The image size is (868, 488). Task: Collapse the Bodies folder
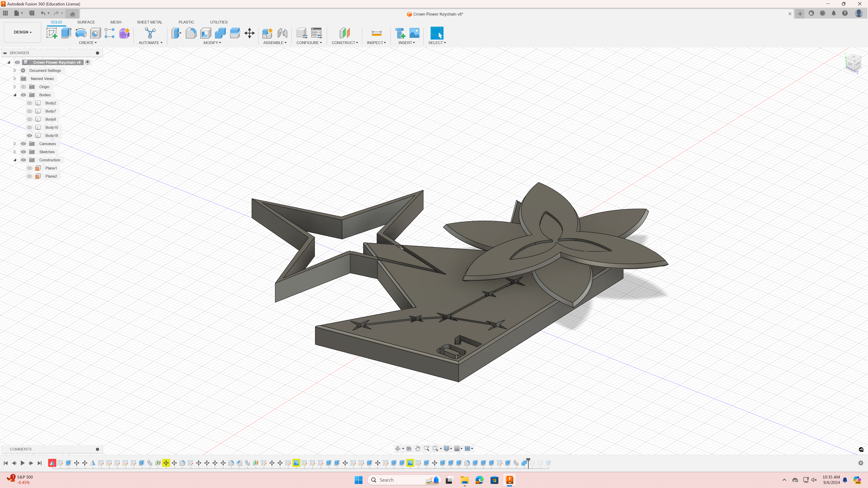(x=15, y=95)
